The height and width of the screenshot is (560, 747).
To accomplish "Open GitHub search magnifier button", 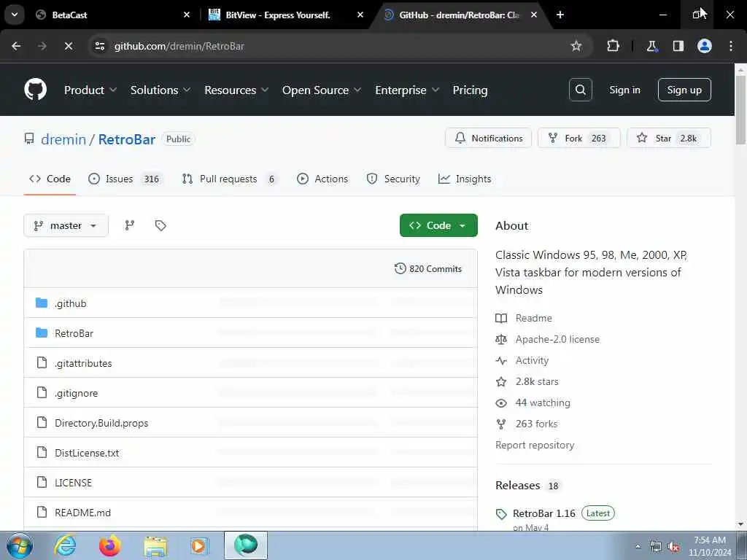I will [580, 90].
